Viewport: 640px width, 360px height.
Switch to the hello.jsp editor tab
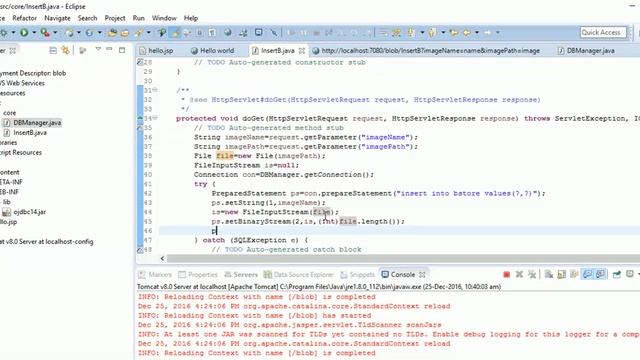coord(156,51)
